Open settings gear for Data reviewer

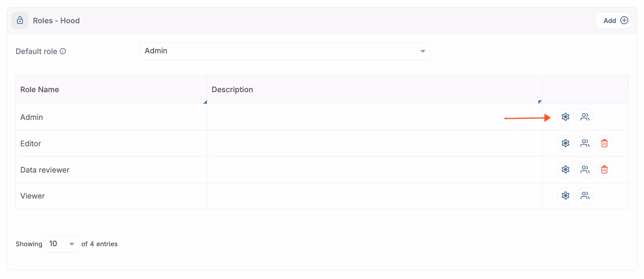[565, 170]
